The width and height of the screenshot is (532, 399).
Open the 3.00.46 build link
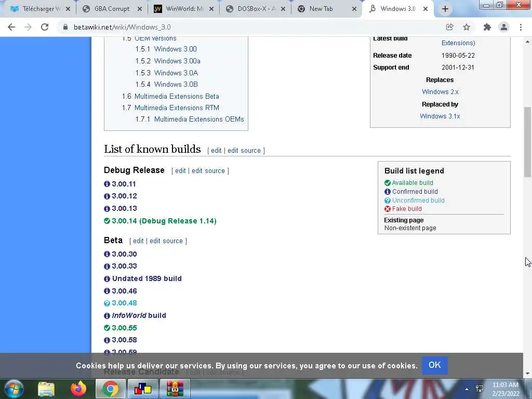click(x=125, y=291)
